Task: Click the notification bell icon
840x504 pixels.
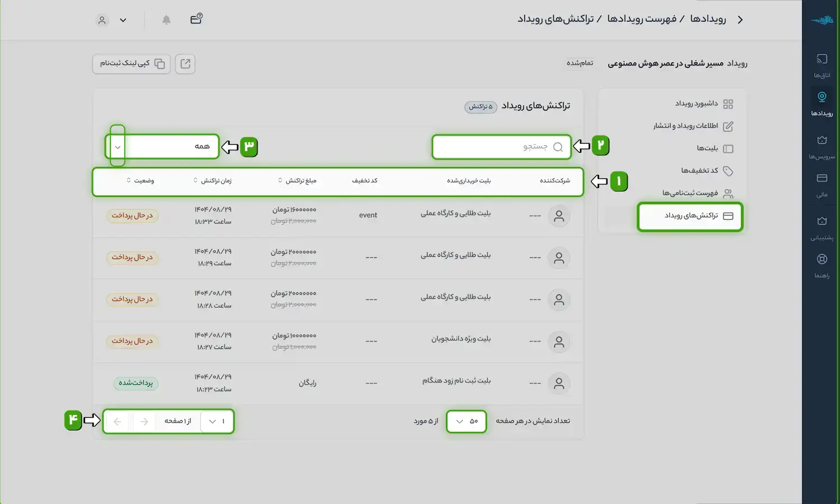Action: (166, 20)
